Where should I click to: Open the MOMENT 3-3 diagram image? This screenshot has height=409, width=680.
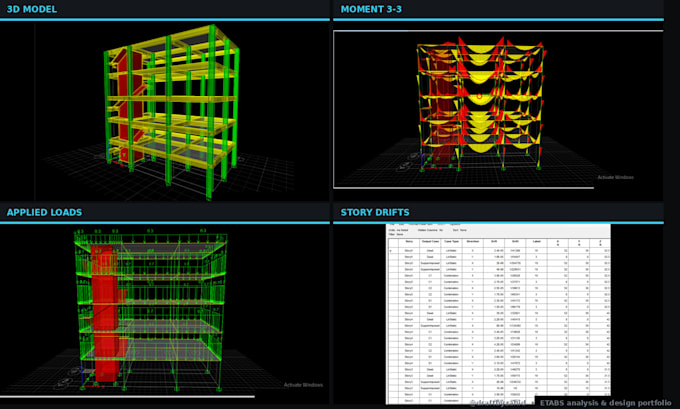[x=498, y=109]
